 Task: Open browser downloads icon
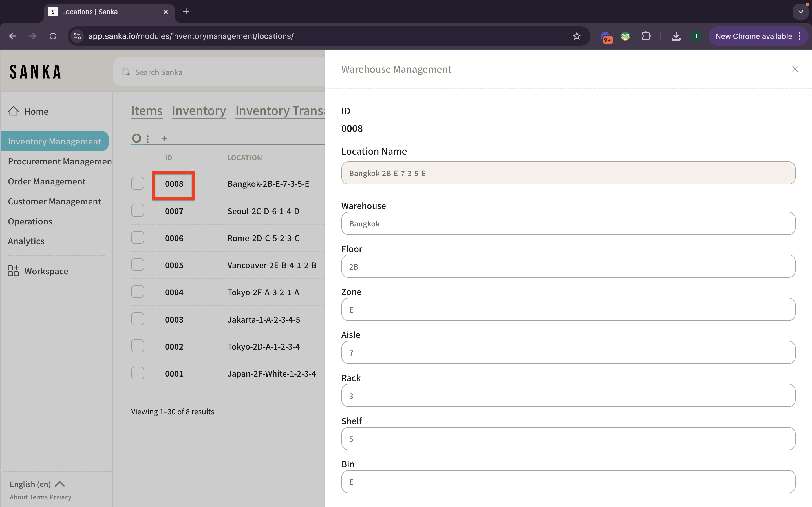click(x=676, y=36)
